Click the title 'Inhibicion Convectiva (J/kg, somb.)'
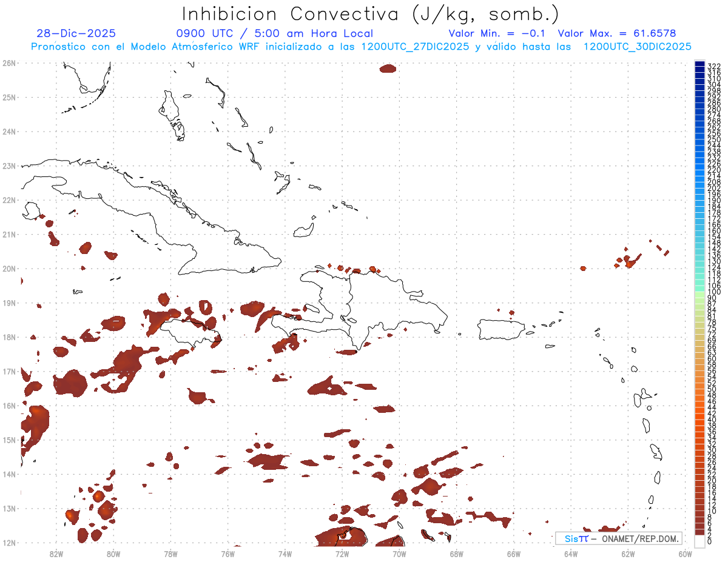 point(369,14)
